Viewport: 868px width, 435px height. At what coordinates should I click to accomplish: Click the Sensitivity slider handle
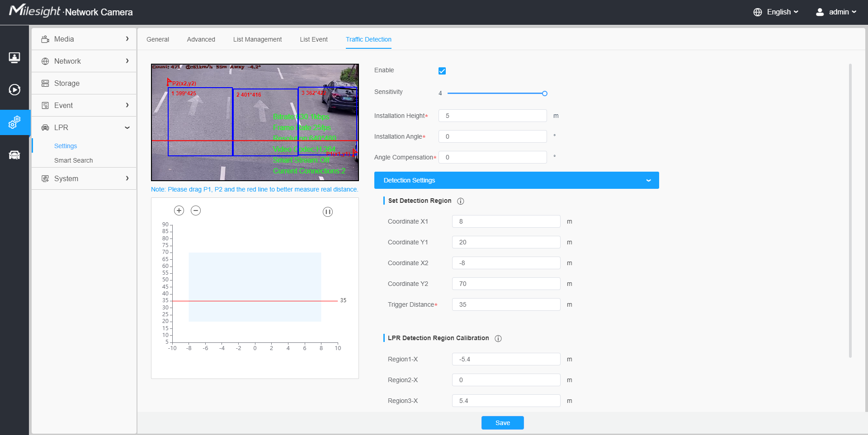(545, 94)
